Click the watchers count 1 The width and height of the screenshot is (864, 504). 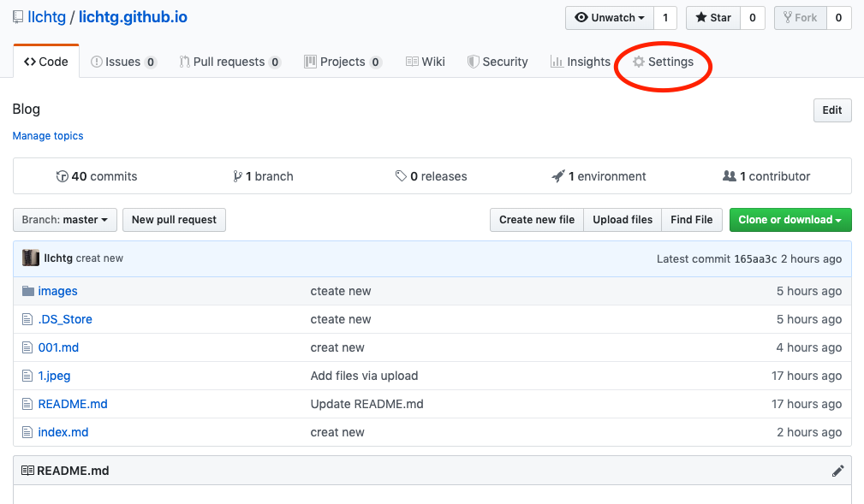665,18
